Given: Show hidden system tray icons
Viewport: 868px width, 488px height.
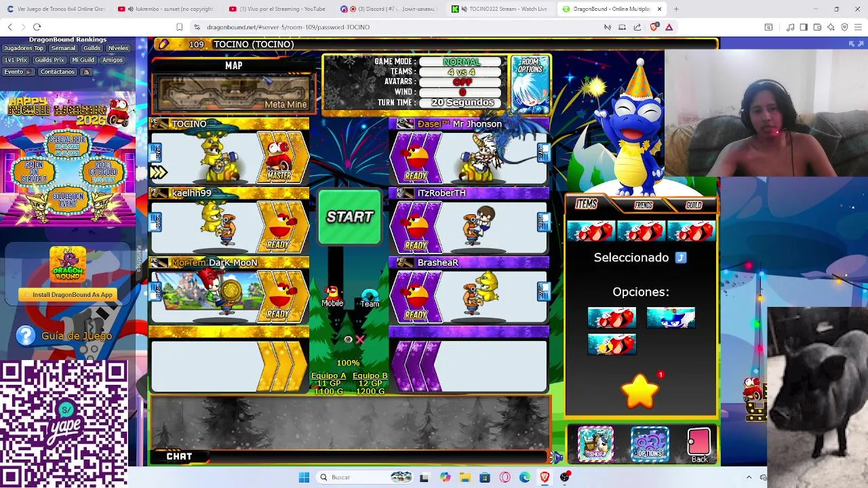Looking at the screenshot, I should [x=749, y=477].
